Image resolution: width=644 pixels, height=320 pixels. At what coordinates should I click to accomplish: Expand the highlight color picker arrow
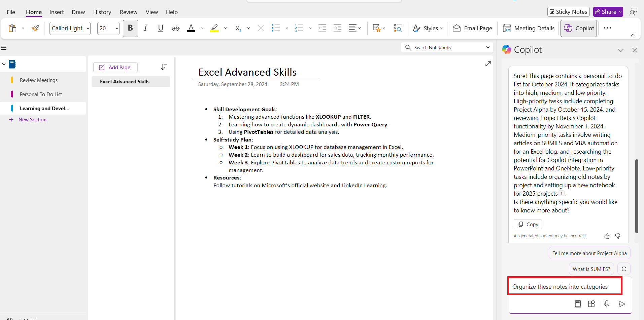[225, 28]
